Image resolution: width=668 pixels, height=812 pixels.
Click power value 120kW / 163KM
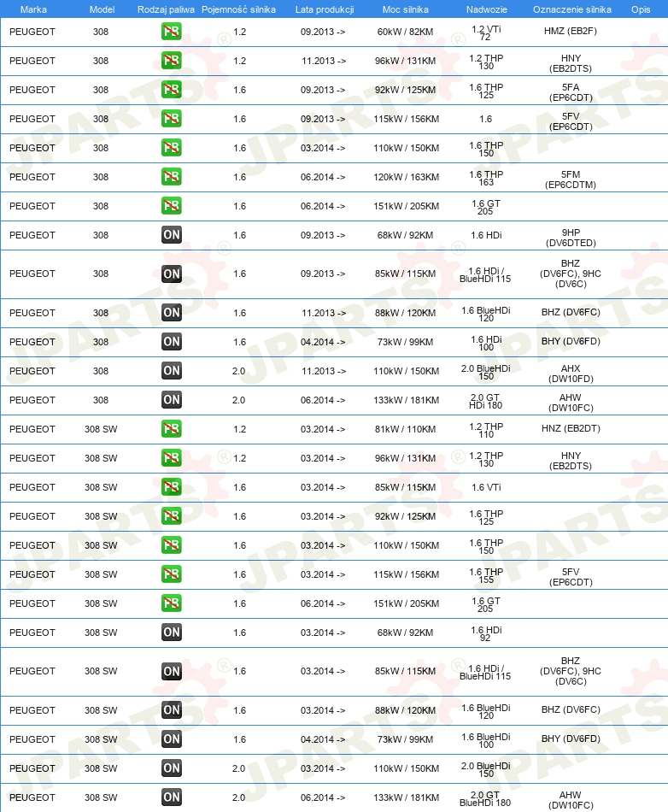[x=406, y=177]
